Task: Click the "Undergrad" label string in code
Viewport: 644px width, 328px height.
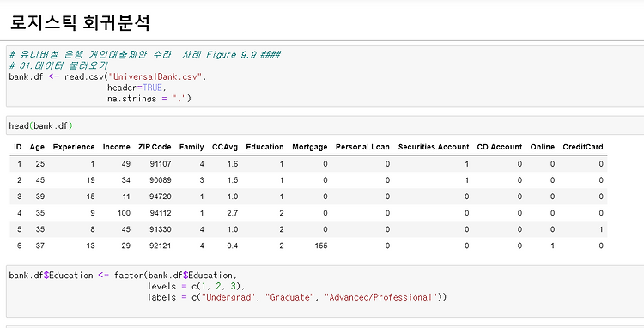Action: click(228, 297)
